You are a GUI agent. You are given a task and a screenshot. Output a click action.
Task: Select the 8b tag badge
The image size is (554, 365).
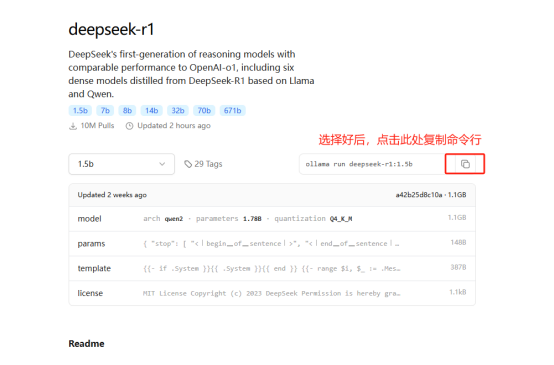point(127,111)
